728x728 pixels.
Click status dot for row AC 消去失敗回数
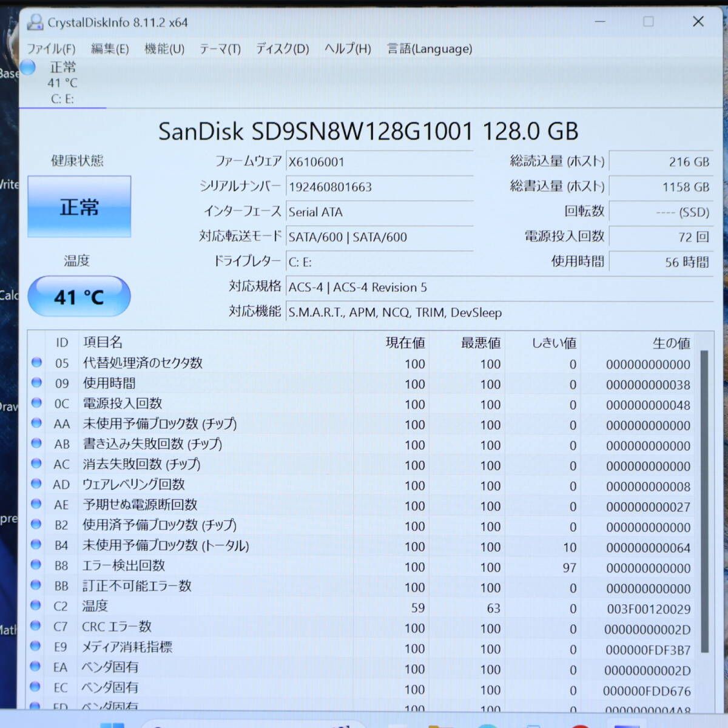(x=36, y=463)
